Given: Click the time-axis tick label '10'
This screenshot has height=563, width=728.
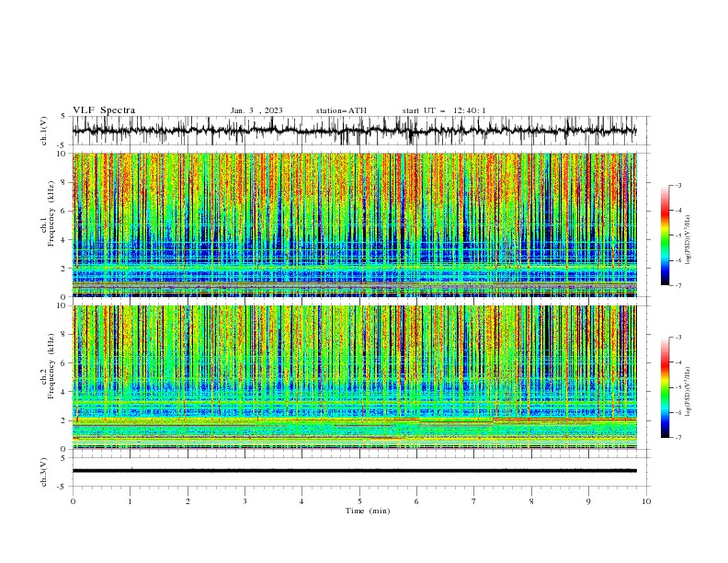Looking at the screenshot, I should 646,501.
